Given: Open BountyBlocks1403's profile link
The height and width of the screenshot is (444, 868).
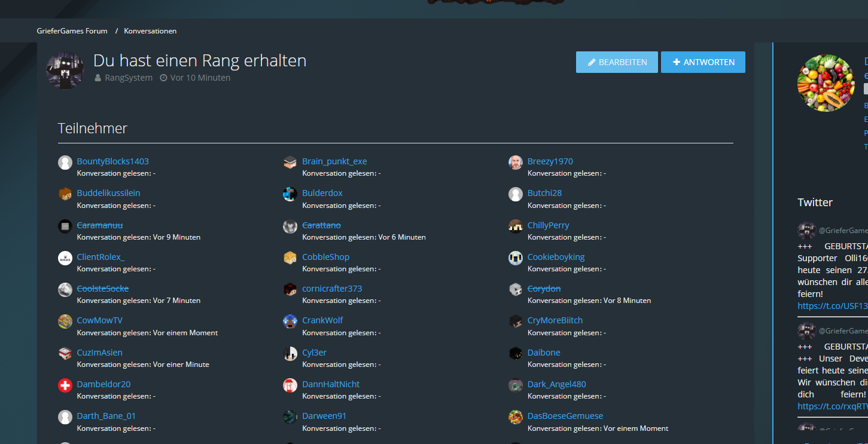Looking at the screenshot, I should click(x=113, y=161).
